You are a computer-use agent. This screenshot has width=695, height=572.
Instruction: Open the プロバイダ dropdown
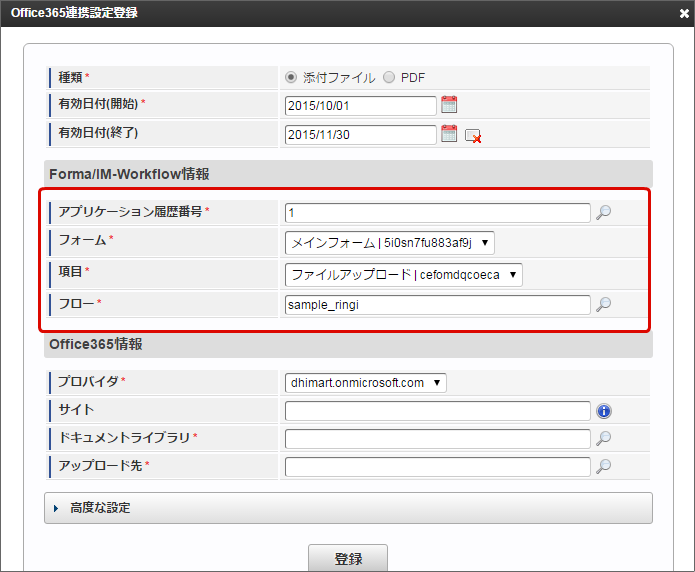[366, 383]
